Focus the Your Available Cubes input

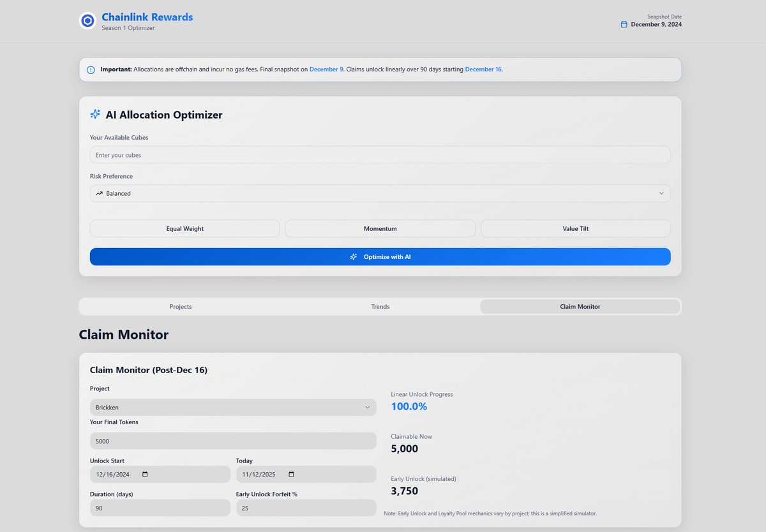pyautogui.click(x=380, y=155)
